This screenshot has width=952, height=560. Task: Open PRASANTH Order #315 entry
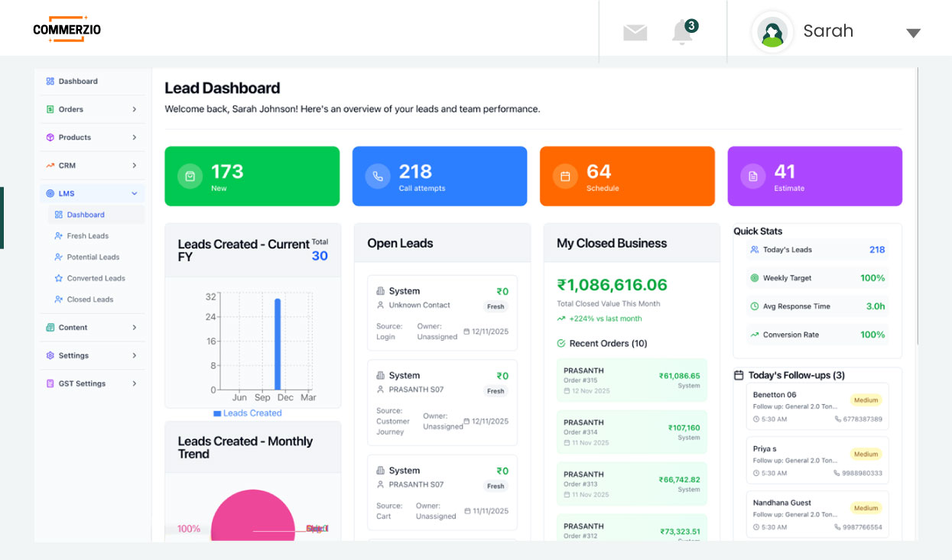(631, 380)
